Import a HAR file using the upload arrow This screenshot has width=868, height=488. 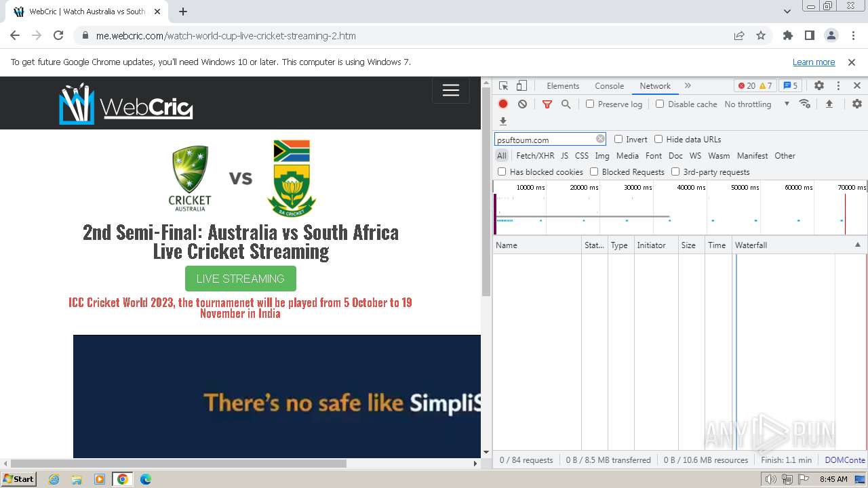829,104
